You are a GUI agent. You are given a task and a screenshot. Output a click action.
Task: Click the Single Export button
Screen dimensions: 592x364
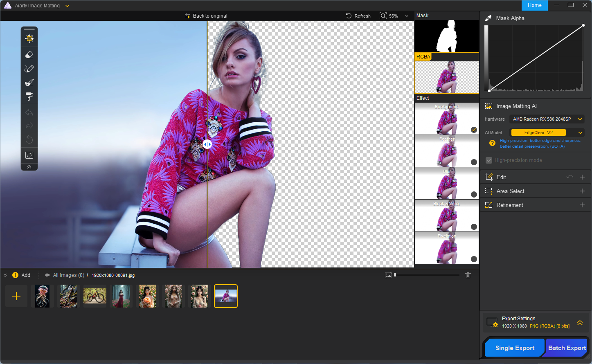pyautogui.click(x=515, y=348)
